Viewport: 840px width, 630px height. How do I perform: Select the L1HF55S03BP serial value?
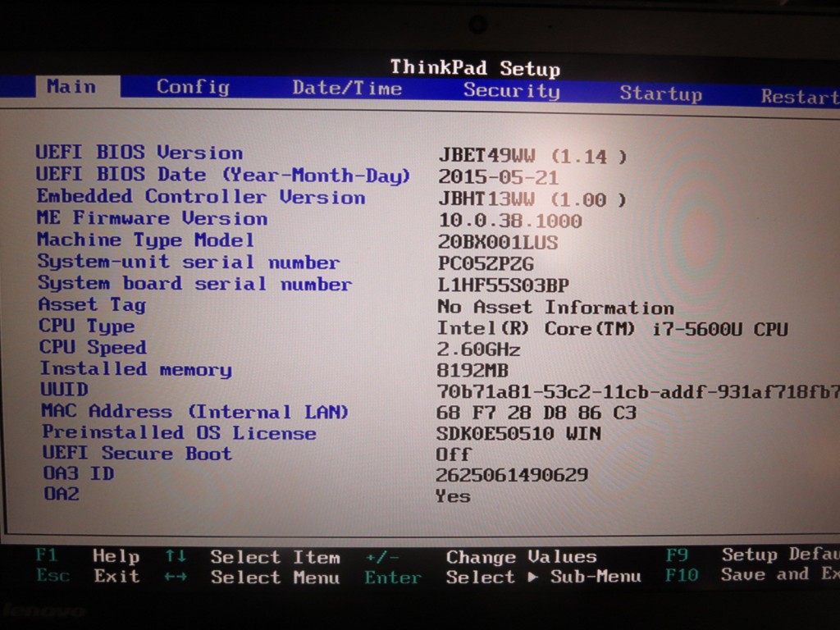504,285
